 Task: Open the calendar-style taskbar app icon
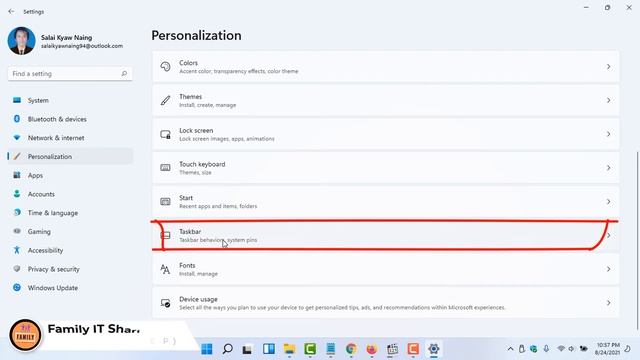(392, 349)
